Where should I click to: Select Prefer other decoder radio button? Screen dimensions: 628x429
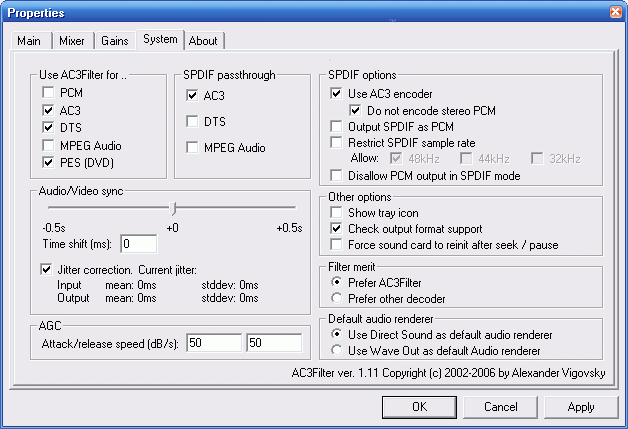pos(337,298)
